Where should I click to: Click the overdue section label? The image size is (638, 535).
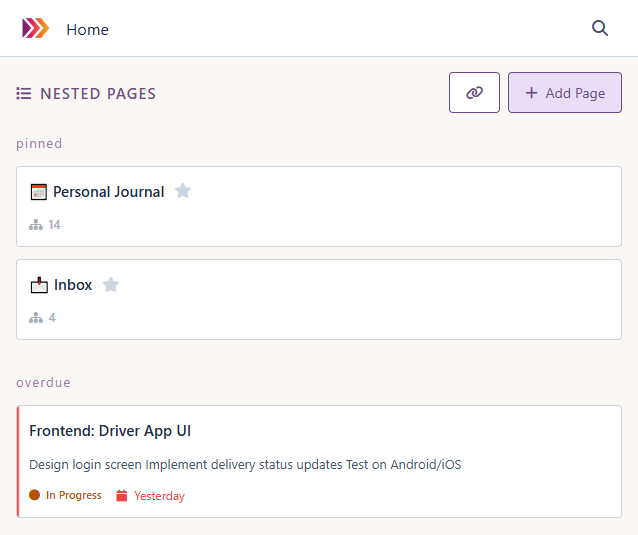click(x=43, y=382)
